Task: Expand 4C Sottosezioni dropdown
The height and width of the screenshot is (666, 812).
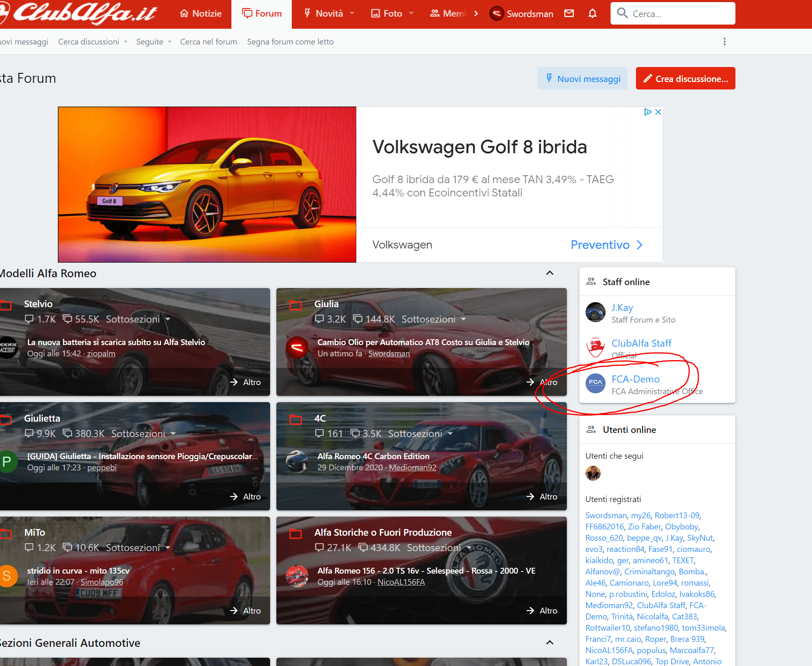Action: tap(420, 434)
